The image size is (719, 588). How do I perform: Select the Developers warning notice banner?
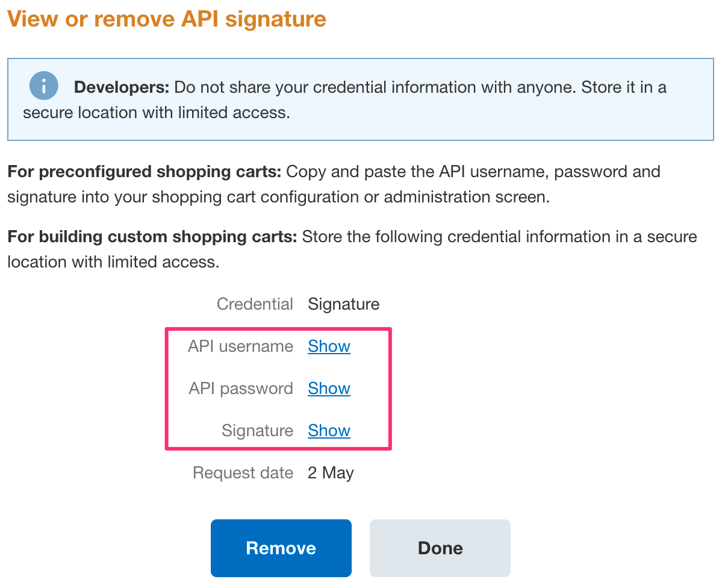tap(359, 99)
